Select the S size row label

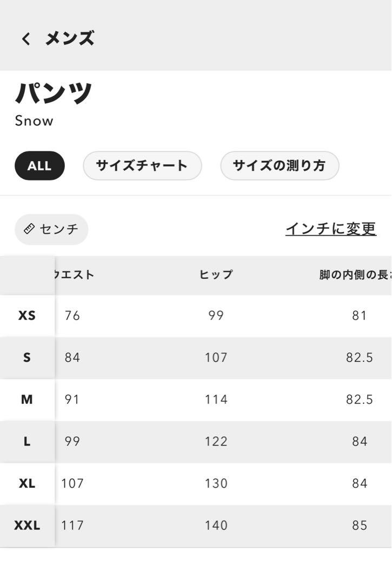click(27, 358)
